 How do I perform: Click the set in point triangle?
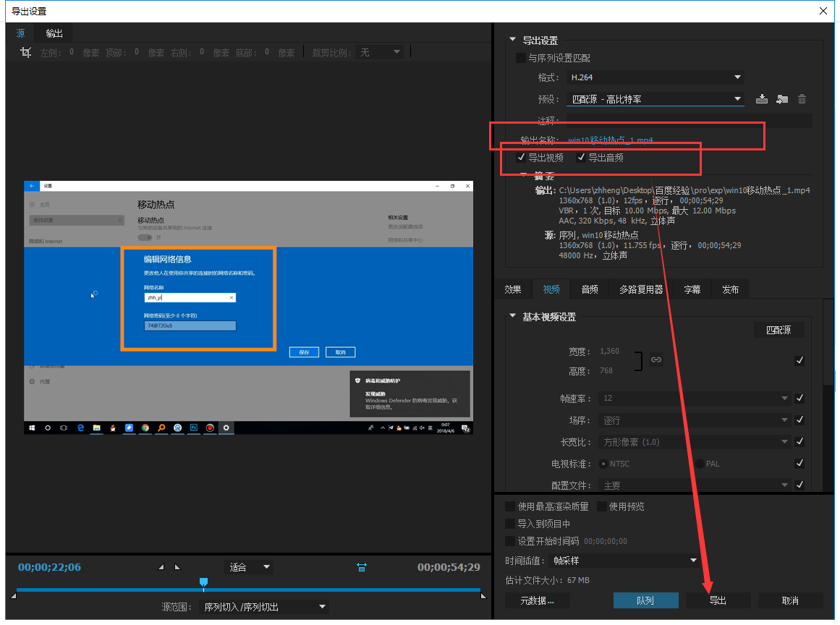[161, 566]
